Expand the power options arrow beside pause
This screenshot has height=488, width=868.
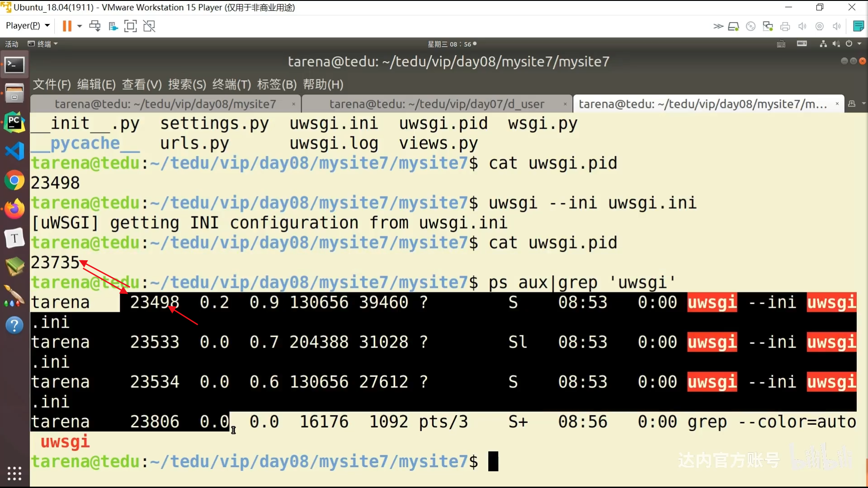(x=80, y=26)
